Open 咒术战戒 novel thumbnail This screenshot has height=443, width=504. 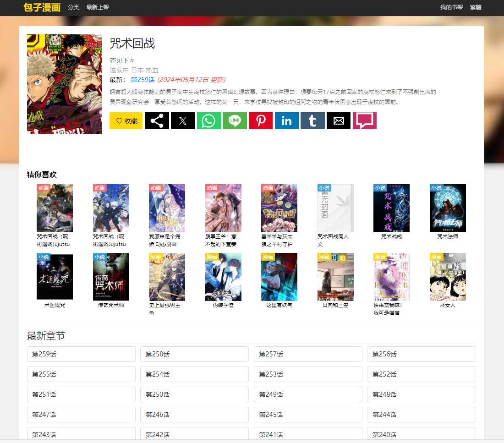pyautogui.click(x=391, y=208)
